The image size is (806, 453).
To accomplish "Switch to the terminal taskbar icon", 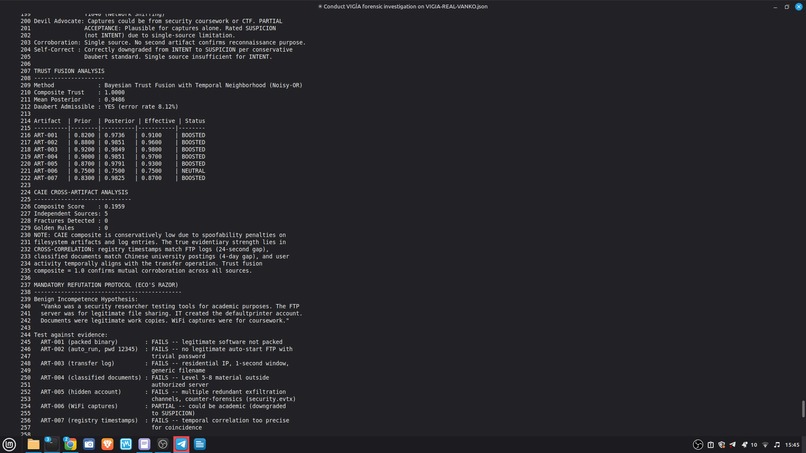I will 51,444.
